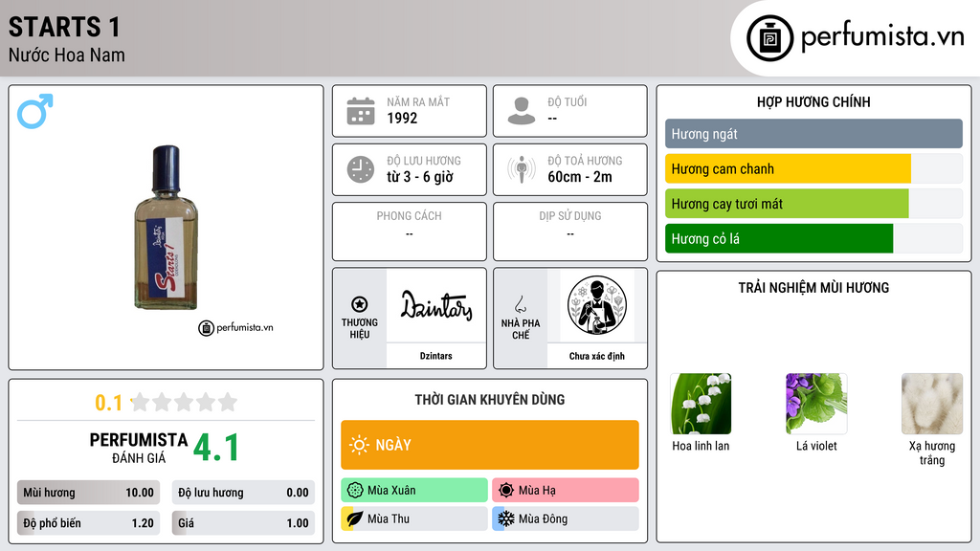980x551 pixels.
Task: Click the 1992 release year value
Action: coord(402,118)
